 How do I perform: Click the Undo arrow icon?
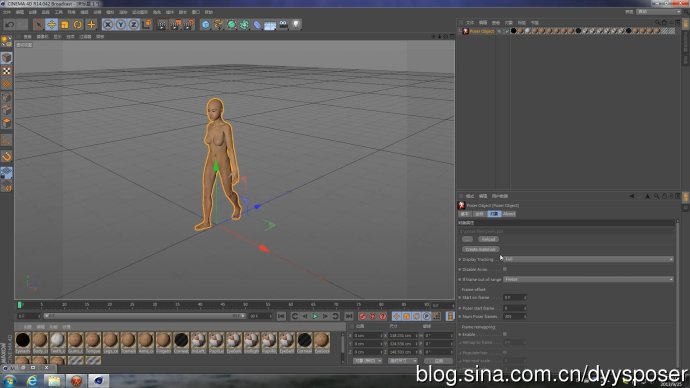pyautogui.click(x=10, y=25)
